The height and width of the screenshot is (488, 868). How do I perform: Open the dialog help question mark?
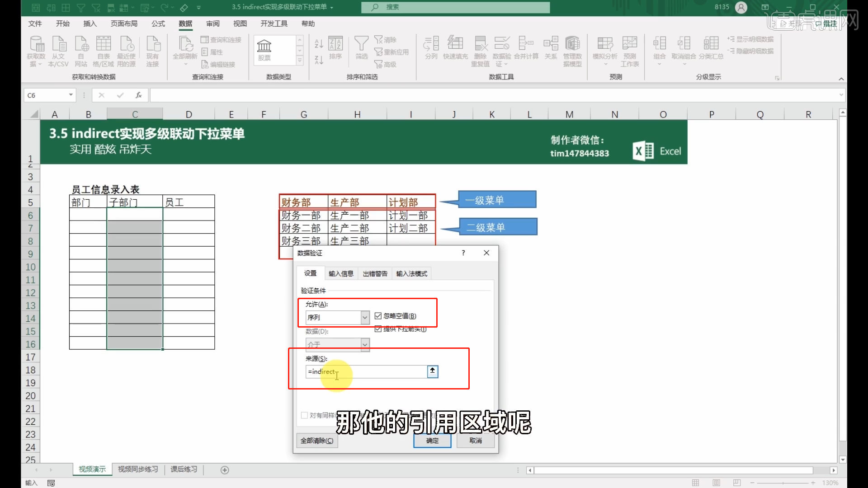[463, 253]
